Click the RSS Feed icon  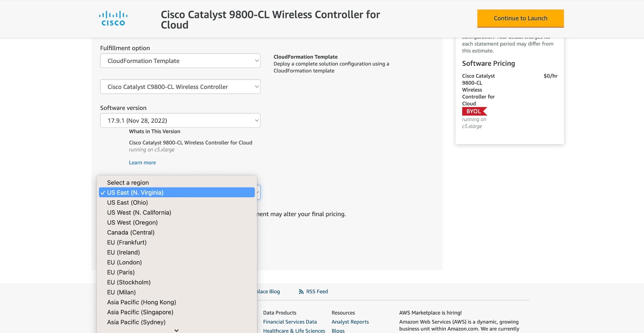click(x=301, y=292)
